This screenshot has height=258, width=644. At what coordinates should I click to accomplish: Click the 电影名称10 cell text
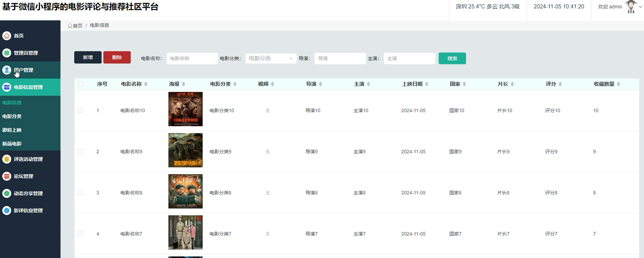click(133, 110)
